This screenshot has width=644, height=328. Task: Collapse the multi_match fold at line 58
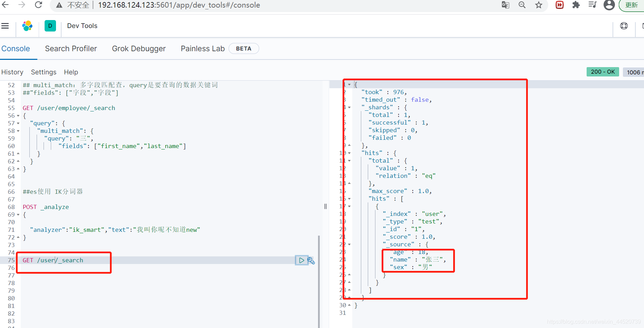(18, 131)
